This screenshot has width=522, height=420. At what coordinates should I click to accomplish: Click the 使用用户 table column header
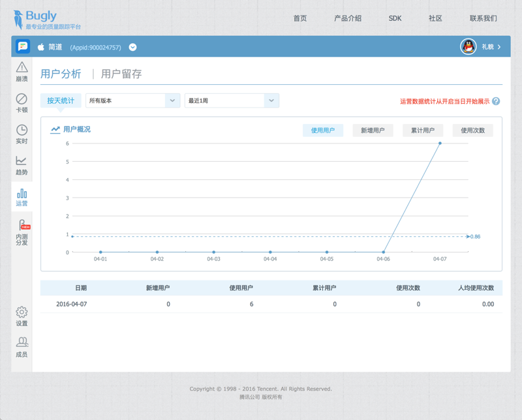point(241,288)
